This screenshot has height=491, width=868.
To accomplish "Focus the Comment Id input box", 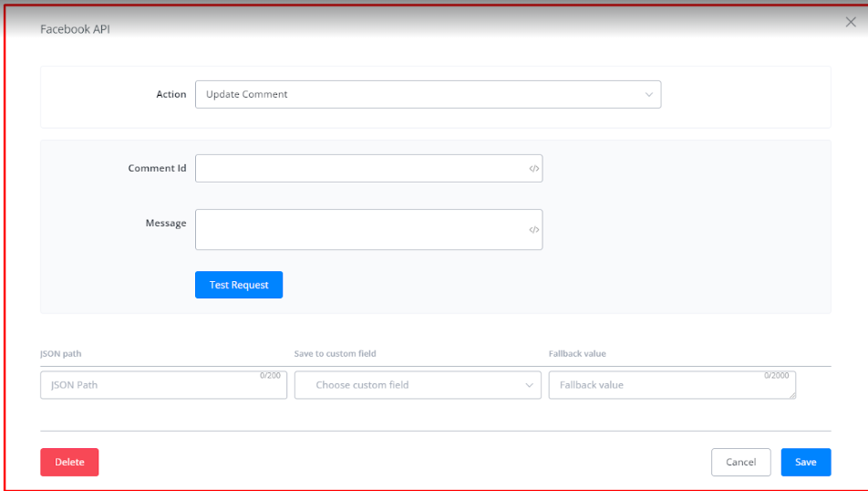I will tap(360, 169).
